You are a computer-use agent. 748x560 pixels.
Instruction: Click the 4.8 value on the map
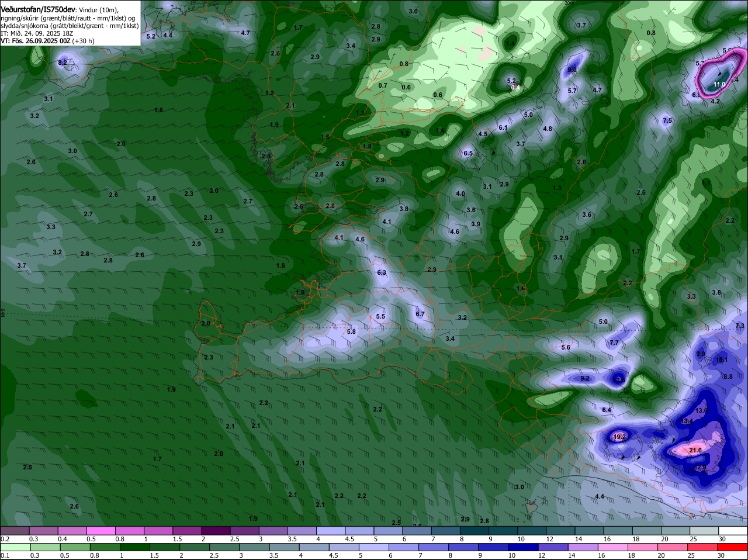[x=548, y=129]
